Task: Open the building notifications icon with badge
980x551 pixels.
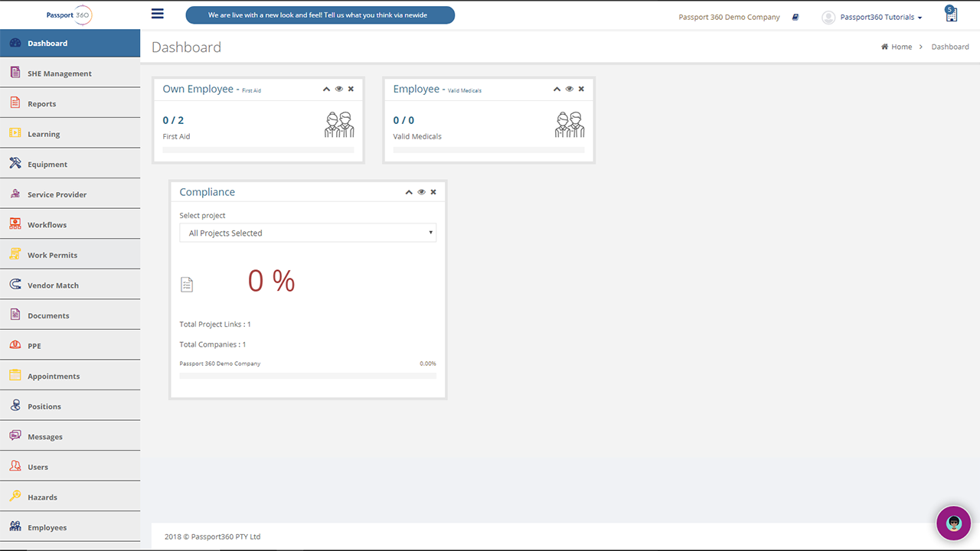Action: tap(951, 14)
